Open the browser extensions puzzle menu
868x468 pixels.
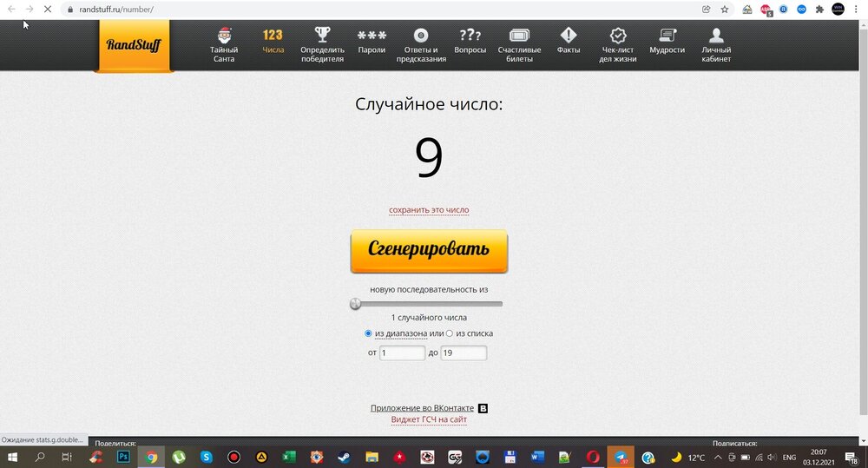(x=819, y=10)
